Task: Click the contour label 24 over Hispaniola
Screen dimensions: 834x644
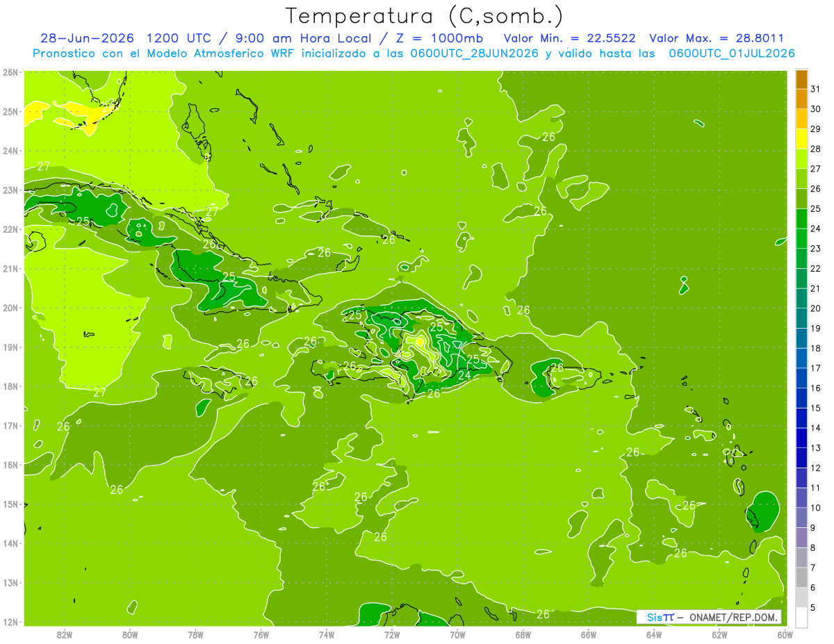Action: [x=465, y=375]
